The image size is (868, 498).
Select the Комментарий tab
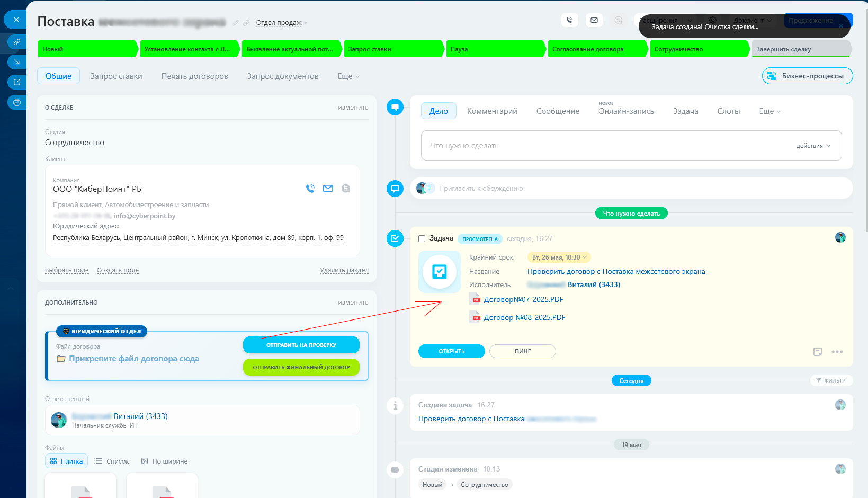[x=492, y=111]
